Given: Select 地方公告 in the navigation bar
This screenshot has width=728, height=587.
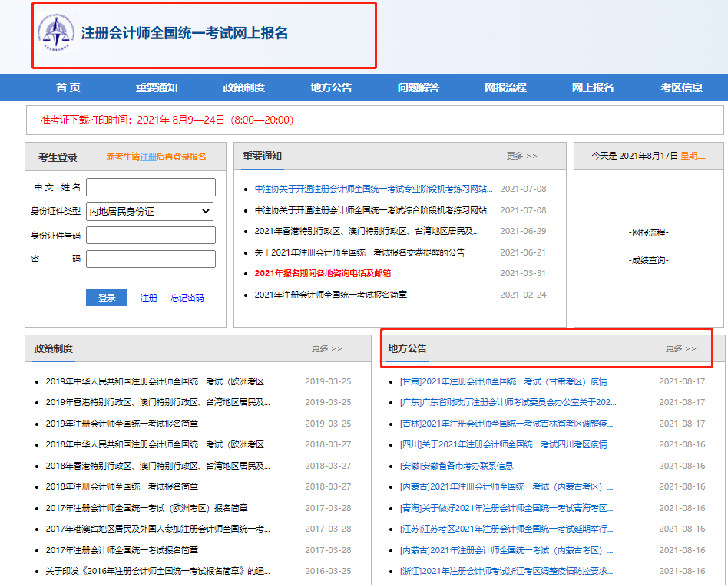Looking at the screenshot, I should pyautogui.click(x=332, y=87).
